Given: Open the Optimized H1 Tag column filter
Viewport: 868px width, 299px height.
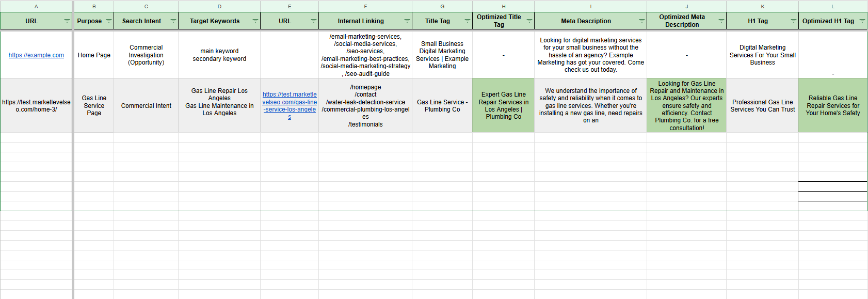Looking at the screenshot, I should (862, 21).
